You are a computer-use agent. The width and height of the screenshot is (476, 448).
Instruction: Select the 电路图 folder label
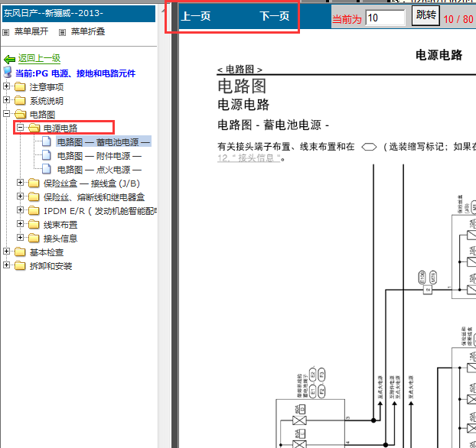[43, 115]
